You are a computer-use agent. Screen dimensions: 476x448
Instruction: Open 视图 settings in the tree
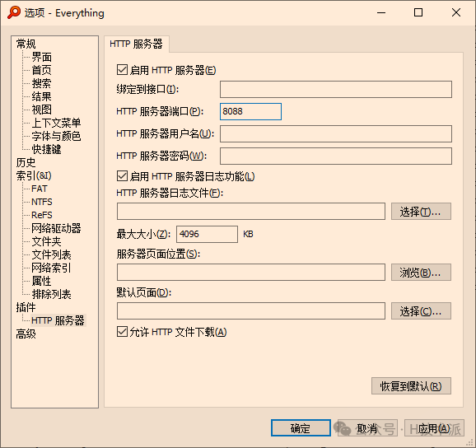tap(42, 110)
